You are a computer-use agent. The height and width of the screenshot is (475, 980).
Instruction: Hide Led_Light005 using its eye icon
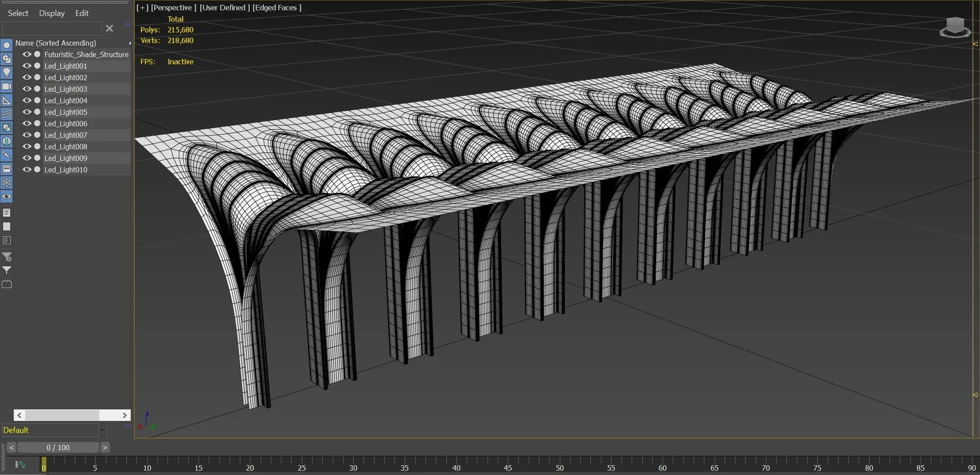[x=27, y=112]
